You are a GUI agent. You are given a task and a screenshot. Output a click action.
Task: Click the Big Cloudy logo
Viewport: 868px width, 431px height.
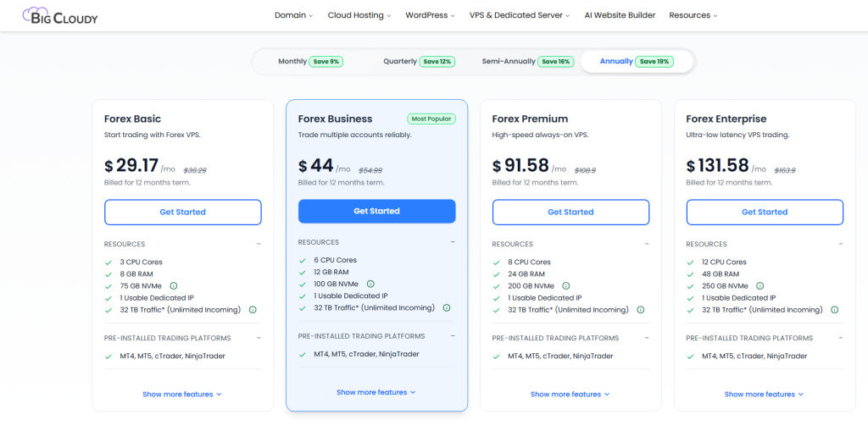60,15
